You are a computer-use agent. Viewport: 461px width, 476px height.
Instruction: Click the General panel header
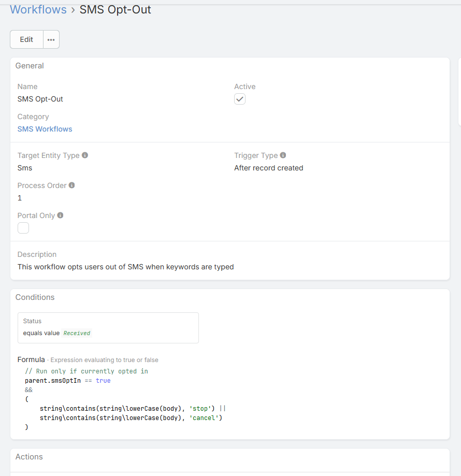tap(30, 66)
